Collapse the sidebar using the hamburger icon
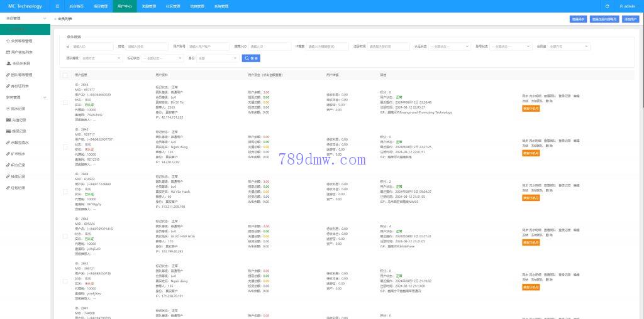Viewport: 644px width, 319px height. click(58, 6)
